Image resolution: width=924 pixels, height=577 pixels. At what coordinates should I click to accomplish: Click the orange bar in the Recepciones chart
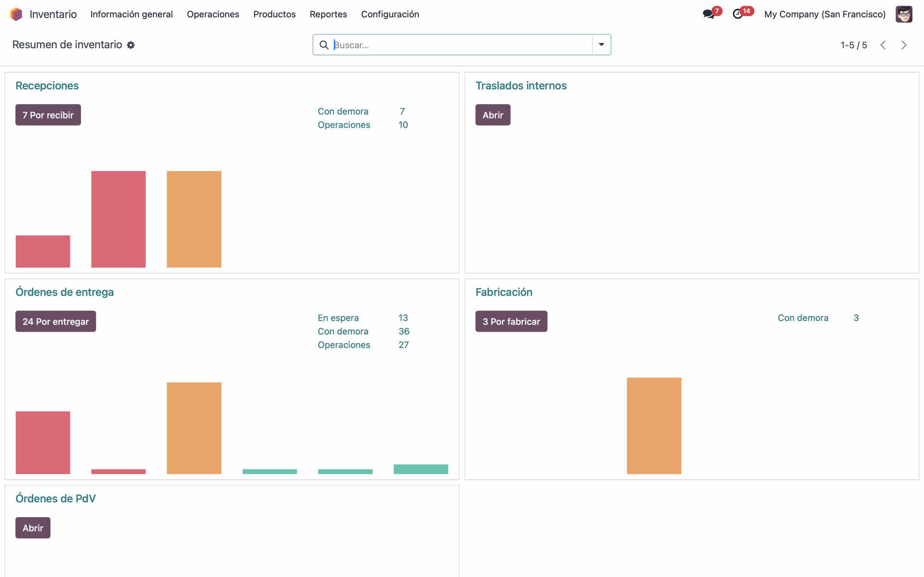(x=194, y=219)
